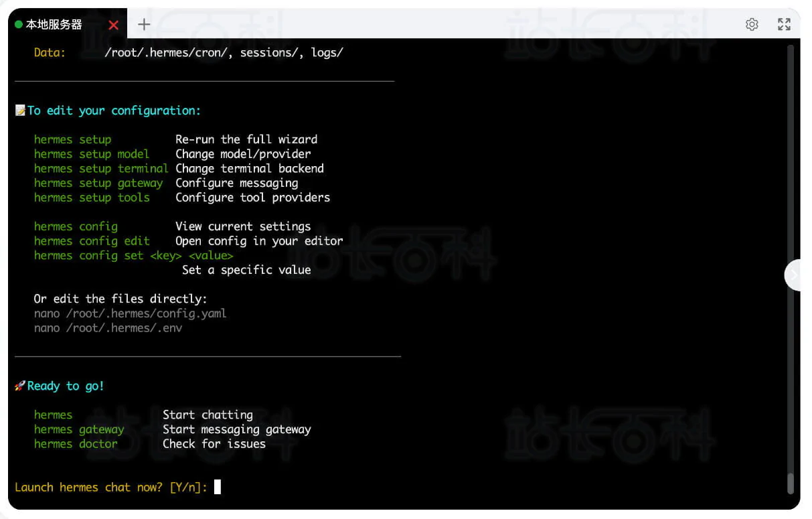The width and height of the screenshot is (812, 519).
Task: Click the green connection status dot
Action: (x=19, y=25)
